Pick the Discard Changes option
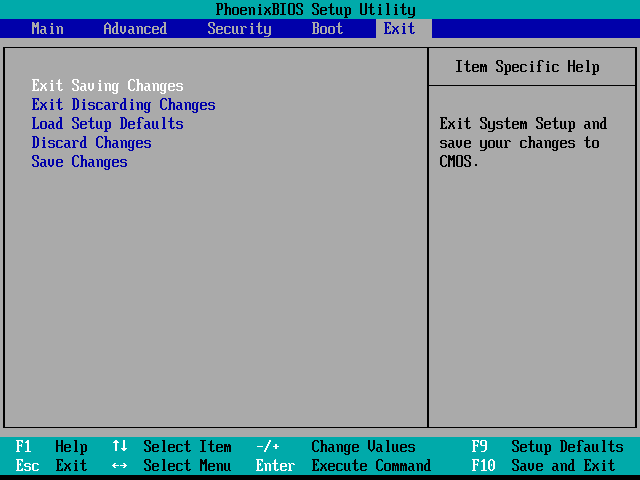The image size is (640, 480). [x=91, y=143]
